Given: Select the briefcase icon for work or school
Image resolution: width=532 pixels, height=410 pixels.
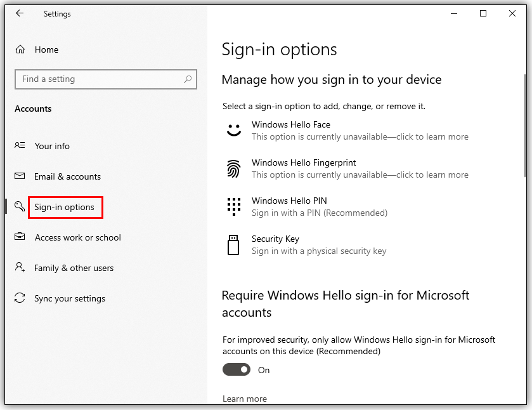Looking at the screenshot, I should pos(20,237).
